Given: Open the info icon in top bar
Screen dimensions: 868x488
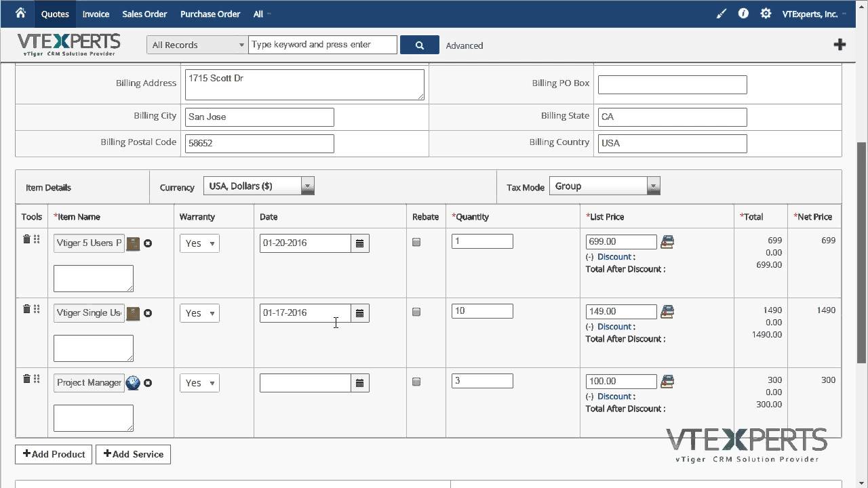Looking at the screenshot, I should click(x=743, y=13).
